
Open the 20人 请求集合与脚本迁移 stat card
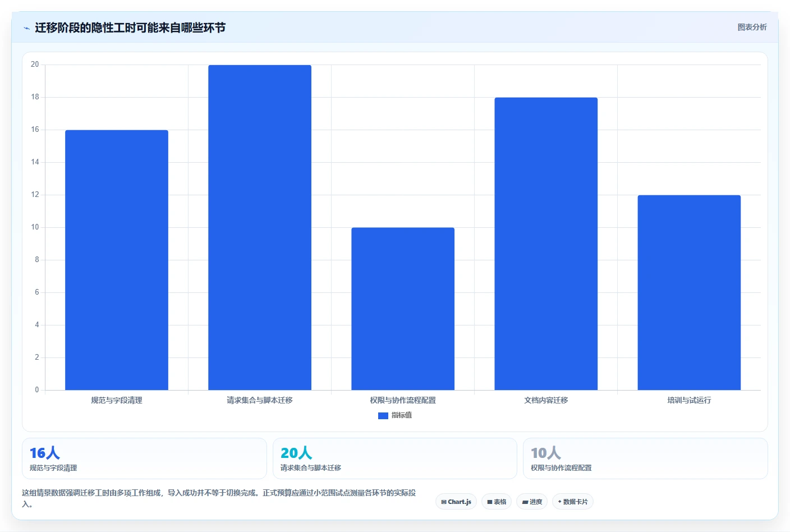point(394,458)
